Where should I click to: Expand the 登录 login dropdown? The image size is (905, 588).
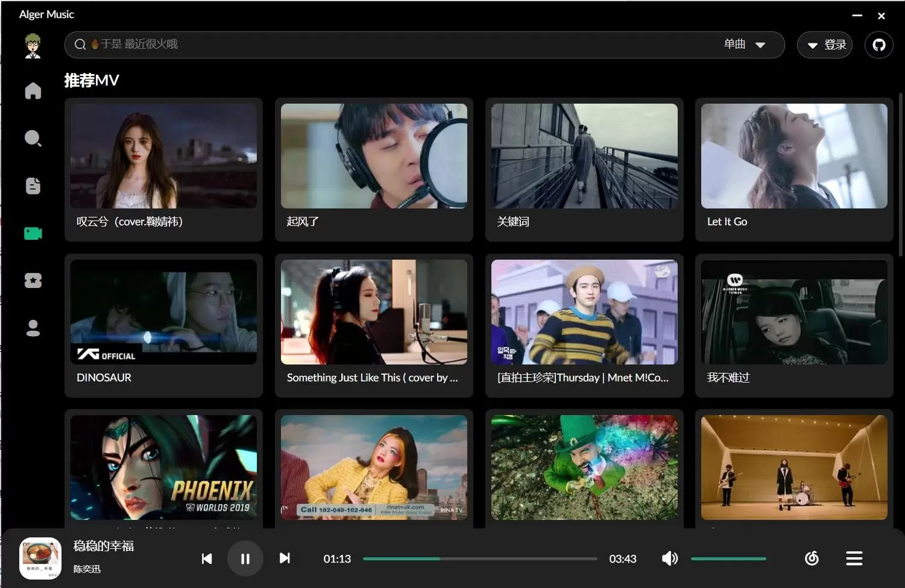tap(825, 45)
